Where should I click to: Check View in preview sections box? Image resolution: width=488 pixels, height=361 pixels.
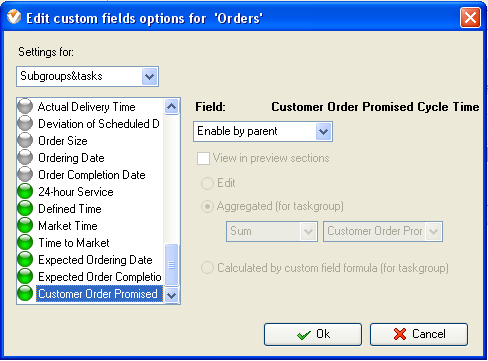pos(203,158)
